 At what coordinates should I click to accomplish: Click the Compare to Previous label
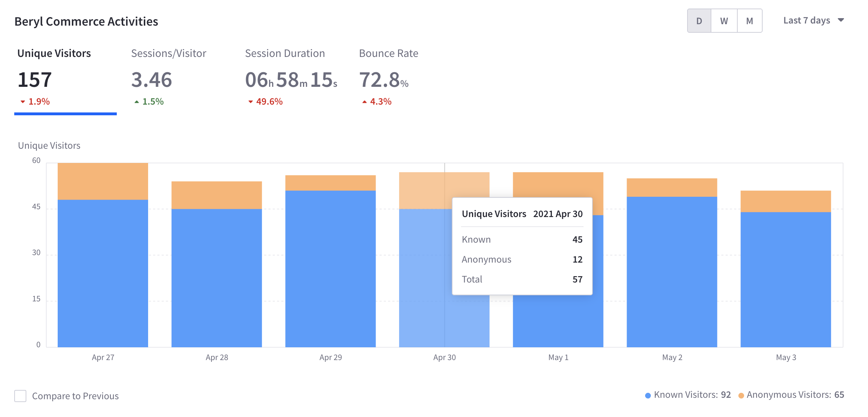pyautogui.click(x=75, y=396)
